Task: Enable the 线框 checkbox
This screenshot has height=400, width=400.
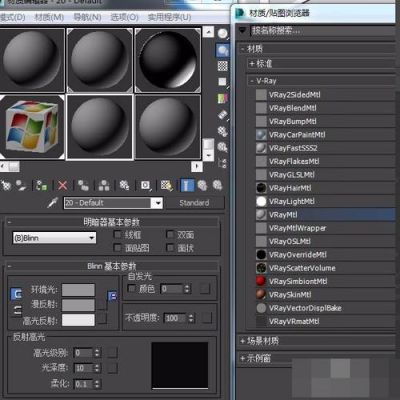Action: [x=117, y=234]
